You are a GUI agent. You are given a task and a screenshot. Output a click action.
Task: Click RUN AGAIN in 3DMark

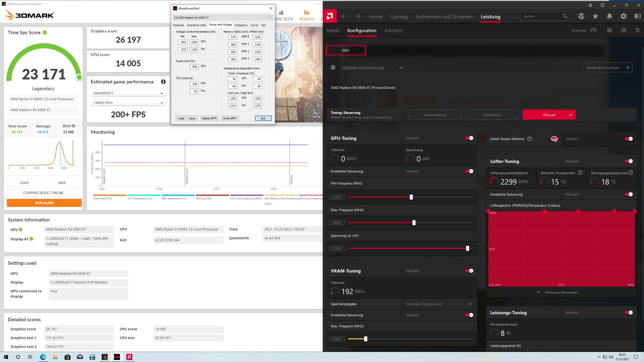pos(44,203)
